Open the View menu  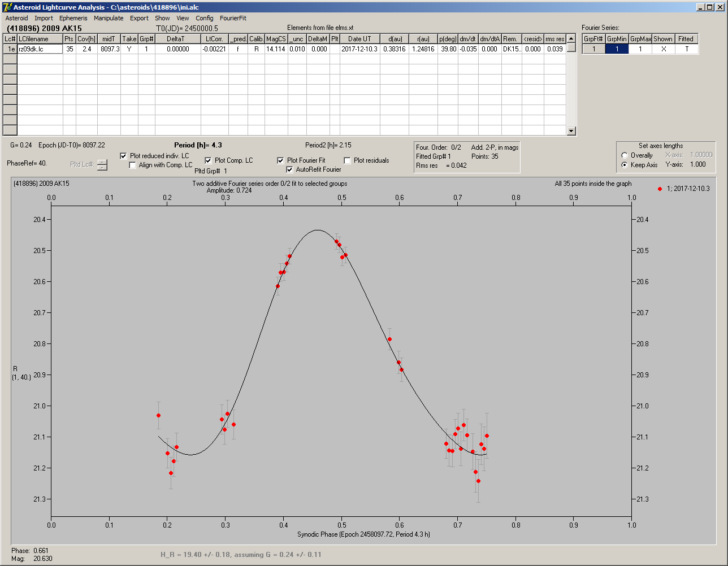pyautogui.click(x=183, y=18)
